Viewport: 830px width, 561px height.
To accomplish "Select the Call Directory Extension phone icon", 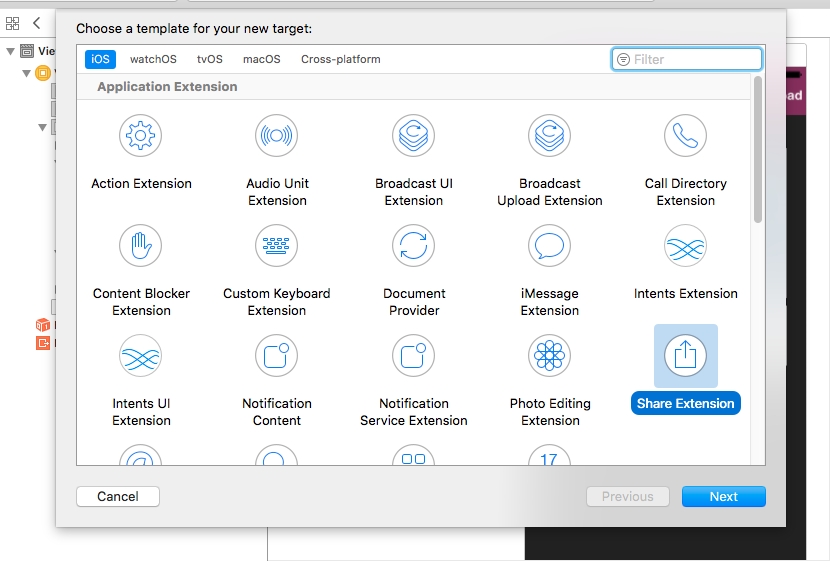I will point(685,135).
